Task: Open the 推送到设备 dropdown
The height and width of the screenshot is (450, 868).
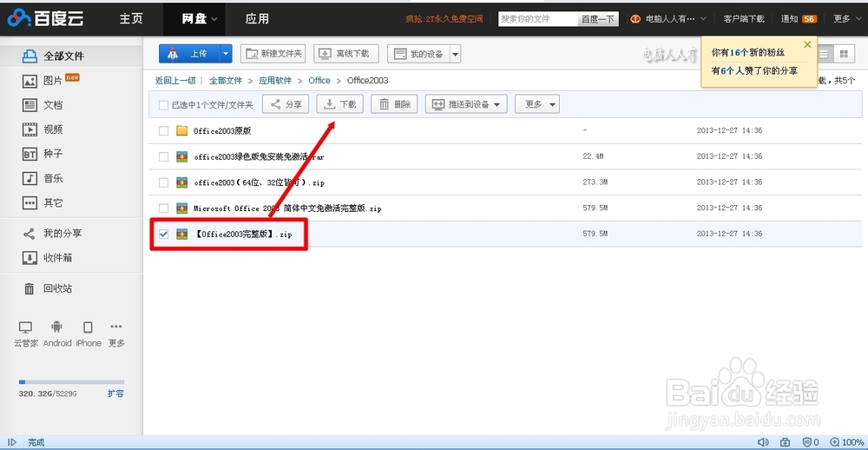Action: pos(466,104)
